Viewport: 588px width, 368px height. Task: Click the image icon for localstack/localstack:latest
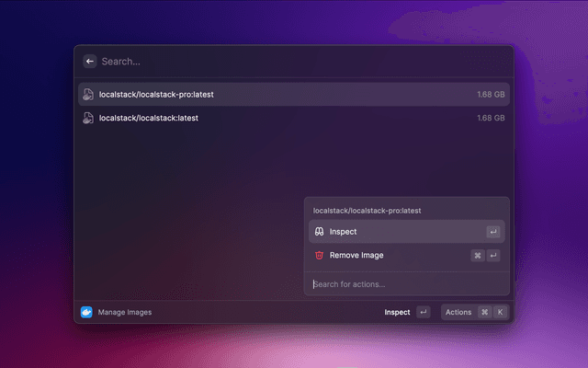[88, 118]
